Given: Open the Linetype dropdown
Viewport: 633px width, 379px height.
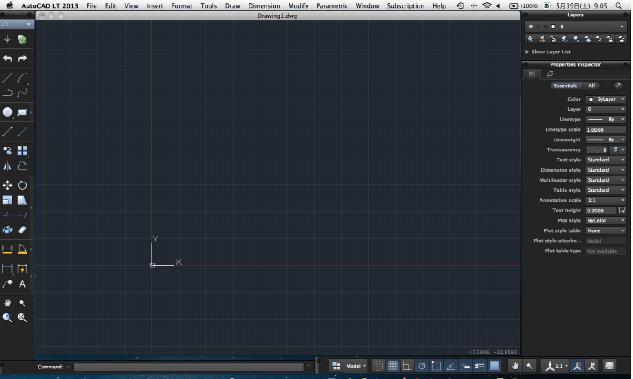Looking at the screenshot, I should (606, 119).
